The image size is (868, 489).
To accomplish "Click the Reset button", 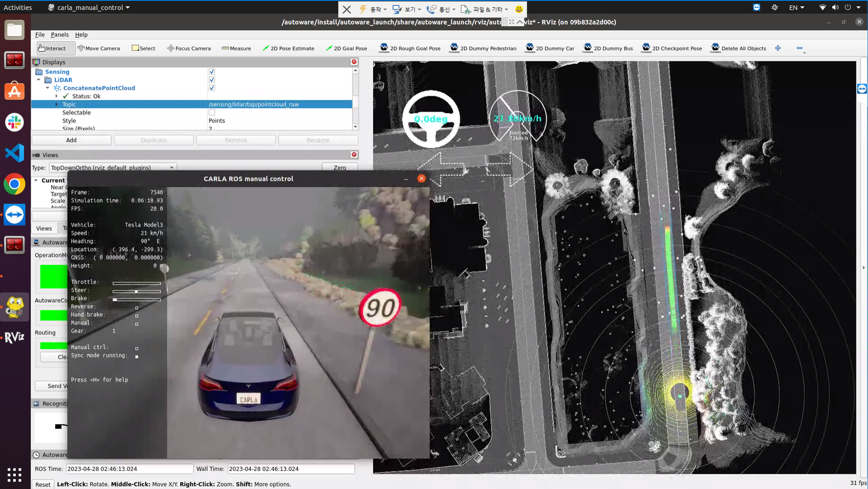I will 43,484.
